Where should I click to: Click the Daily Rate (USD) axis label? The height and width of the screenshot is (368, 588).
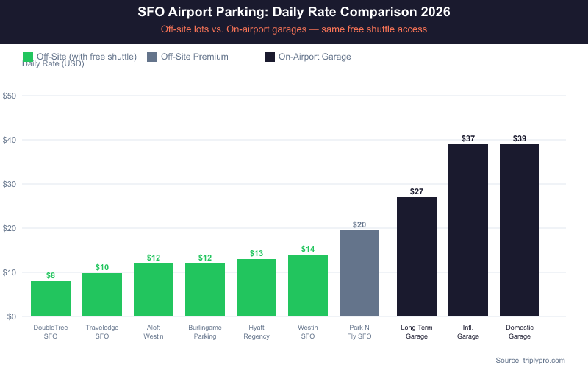coord(53,64)
